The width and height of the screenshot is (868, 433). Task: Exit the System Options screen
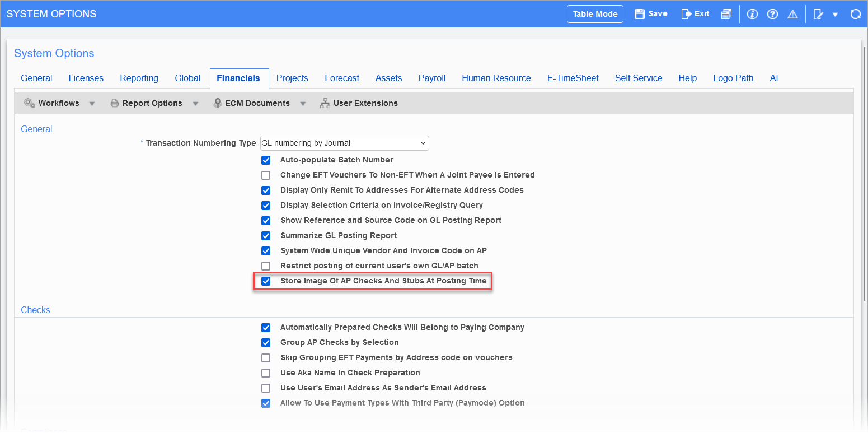pyautogui.click(x=695, y=14)
